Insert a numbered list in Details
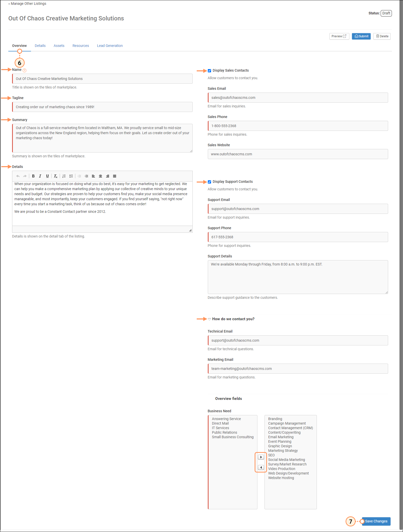The image size is (403, 532). click(x=64, y=176)
